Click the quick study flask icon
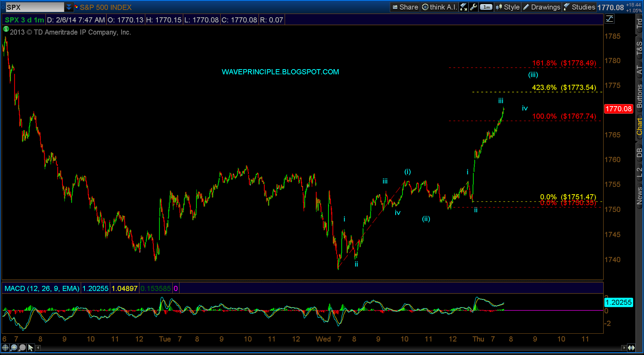 coord(464,7)
